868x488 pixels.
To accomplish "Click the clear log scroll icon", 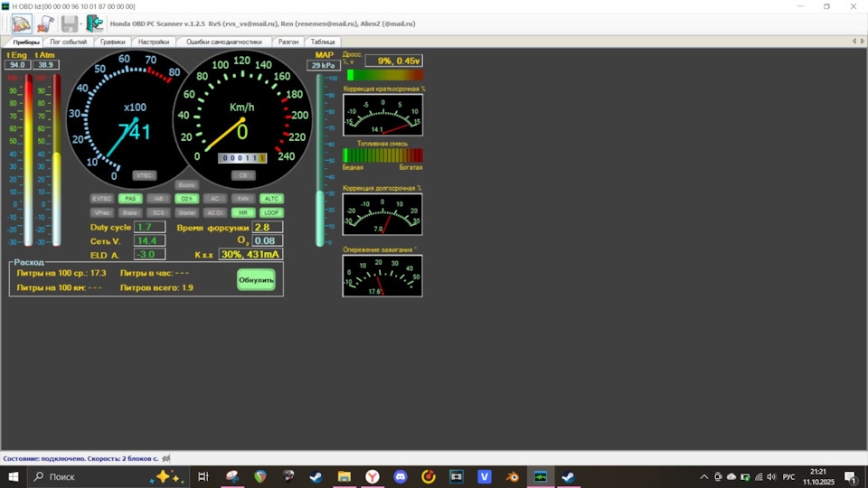I will click(x=44, y=23).
